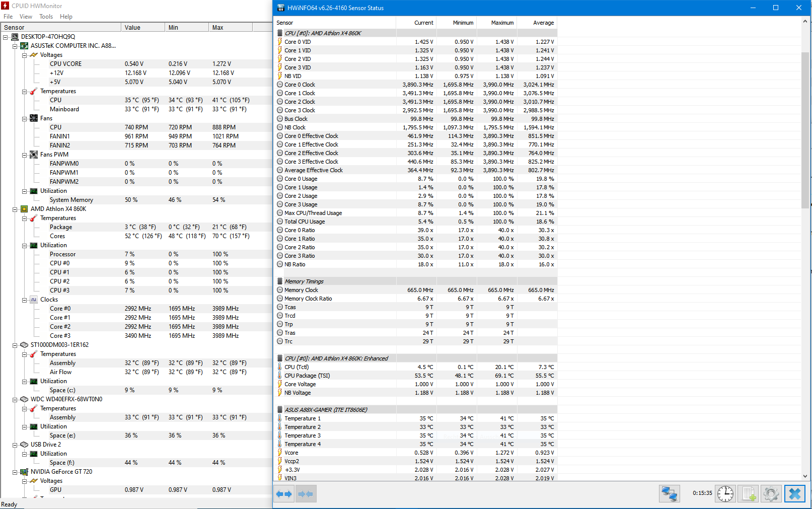812x509 pixels.
Task: Click the thermometer icon beside CPU (Tctl)
Action: [x=280, y=367]
